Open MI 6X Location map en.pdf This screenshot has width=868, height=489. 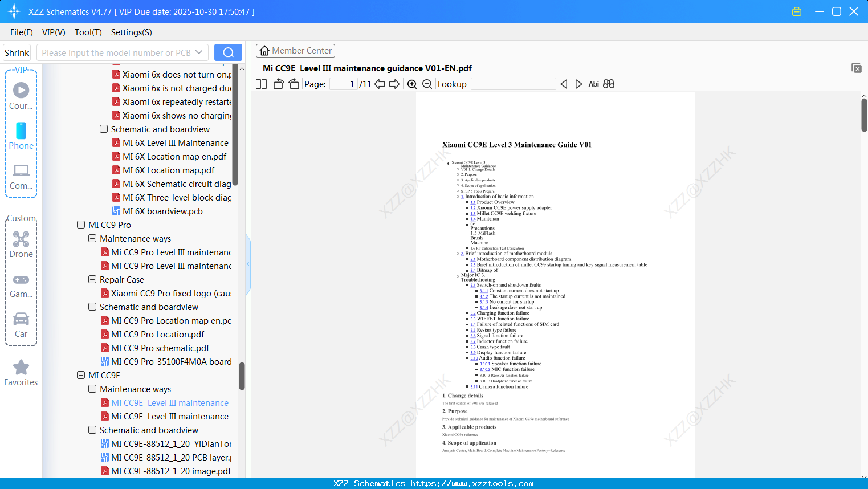[x=174, y=156]
